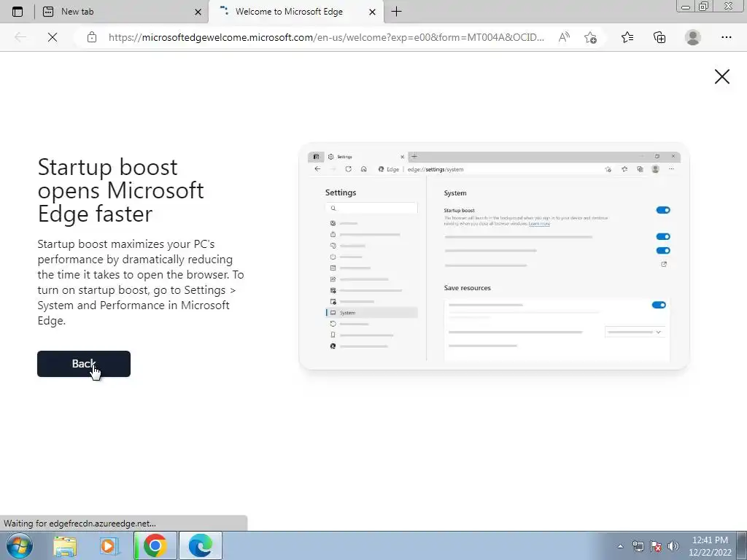Open a new tab with plus button
This screenshot has height=560, width=747.
tap(396, 12)
